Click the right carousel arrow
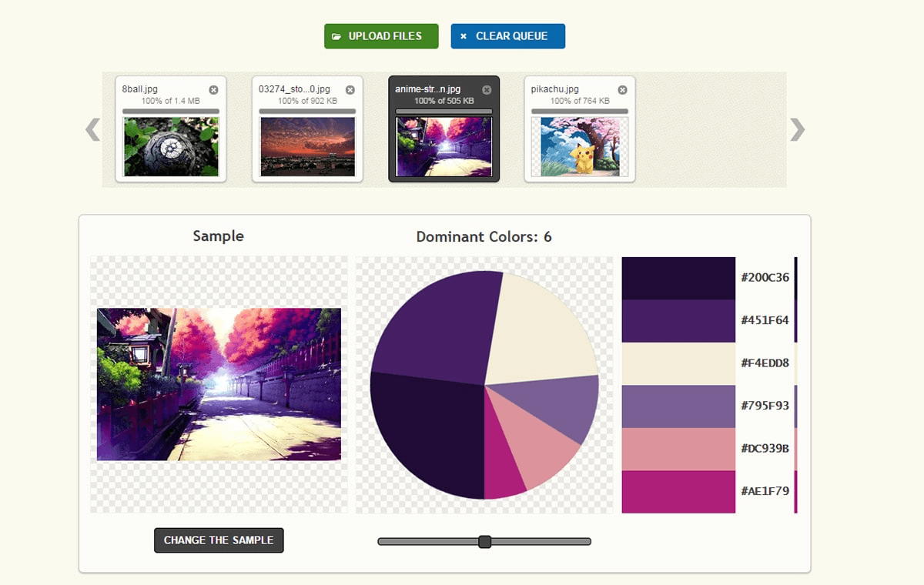The height and width of the screenshot is (585, 924). click(798, 129)
